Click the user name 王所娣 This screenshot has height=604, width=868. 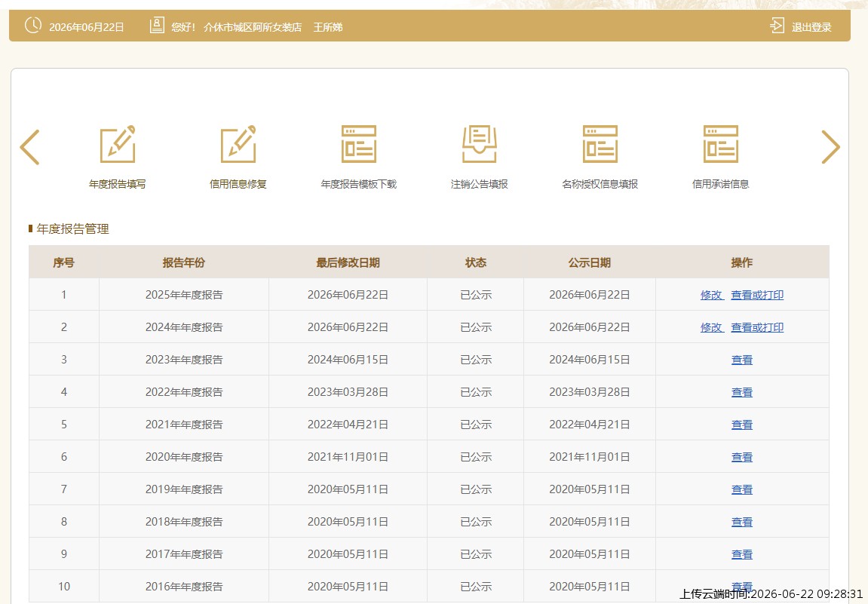coord(328,27)
